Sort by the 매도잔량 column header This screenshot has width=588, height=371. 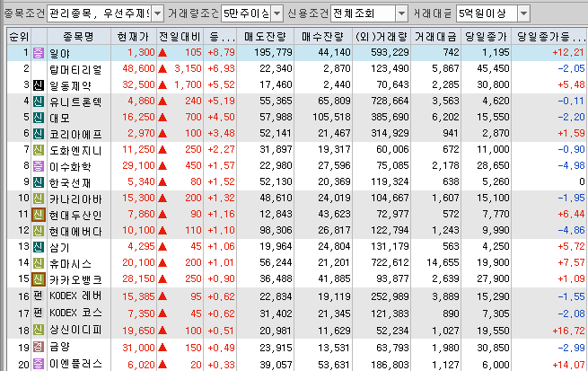(x=265, y=37)
